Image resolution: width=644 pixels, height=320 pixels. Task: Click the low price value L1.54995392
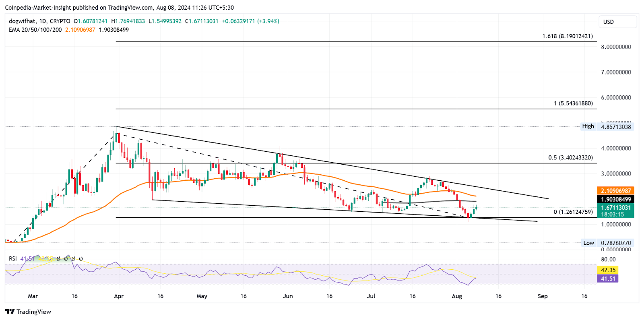(x=165, y=21)
